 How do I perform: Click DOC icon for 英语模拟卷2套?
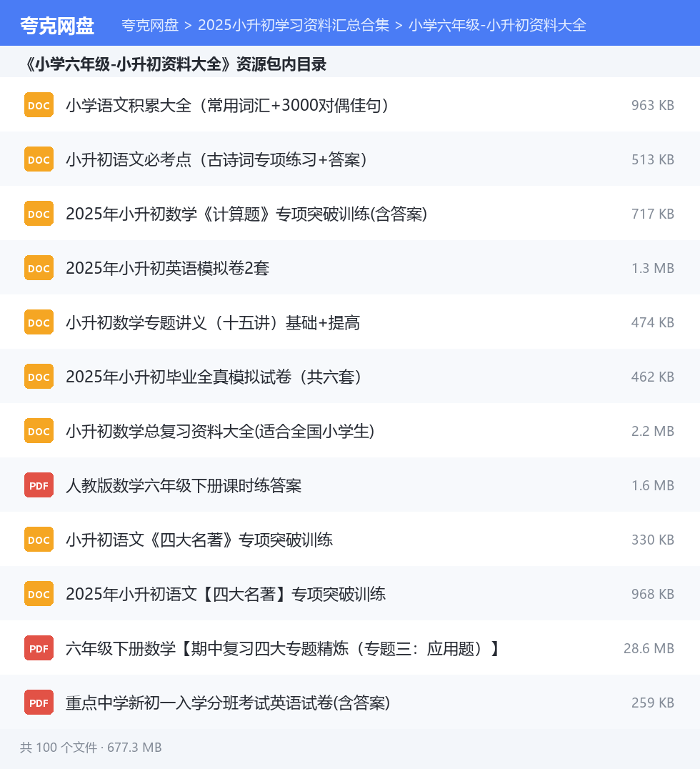[39, 268]
